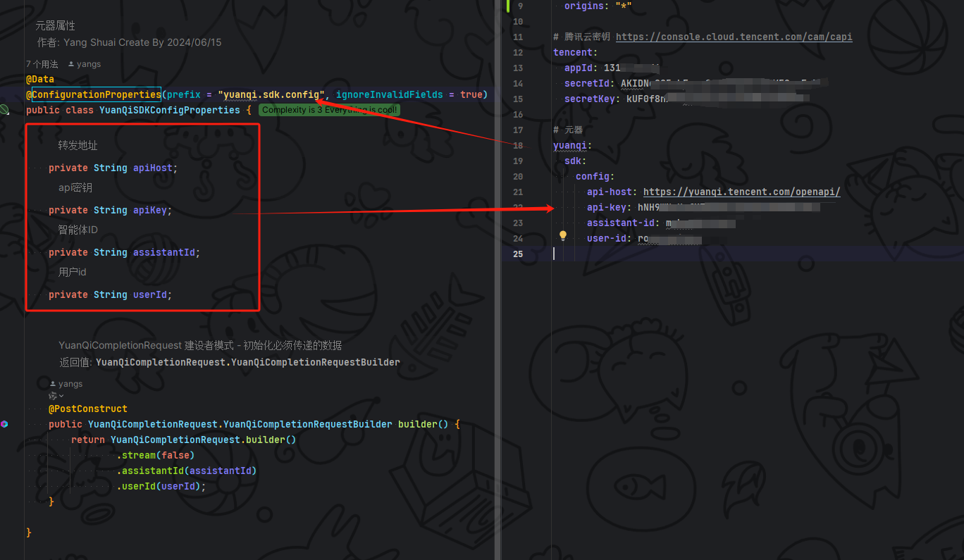The image size is (964, 560).
Task: Click the .assistantId(assistantId) call
Action: pos(187,471)
